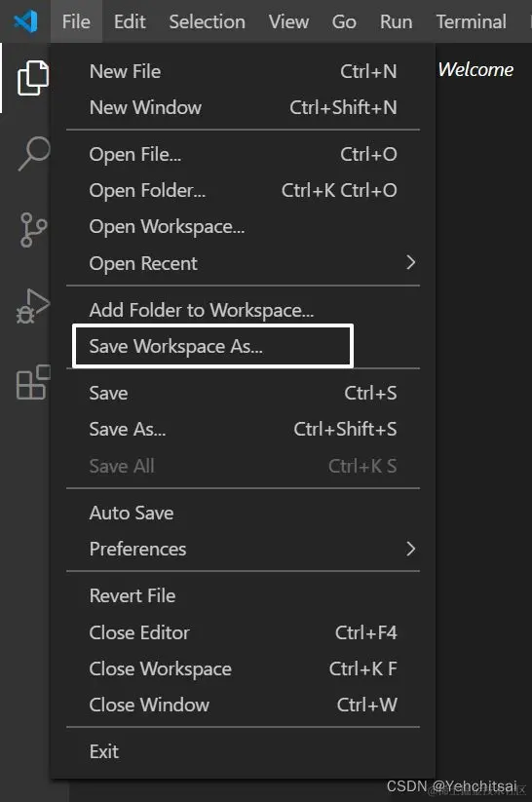Select Exit at the menu bottom
This screenshot has width=532, height=802.
243,751
